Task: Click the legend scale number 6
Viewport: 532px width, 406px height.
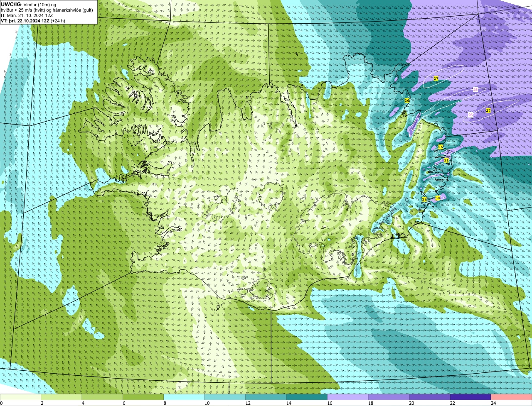Action: click(123, 403)
